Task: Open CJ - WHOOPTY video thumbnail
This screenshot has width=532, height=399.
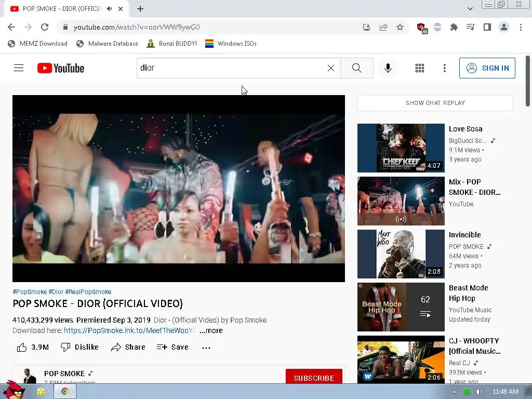Action: tap(401, 360)
